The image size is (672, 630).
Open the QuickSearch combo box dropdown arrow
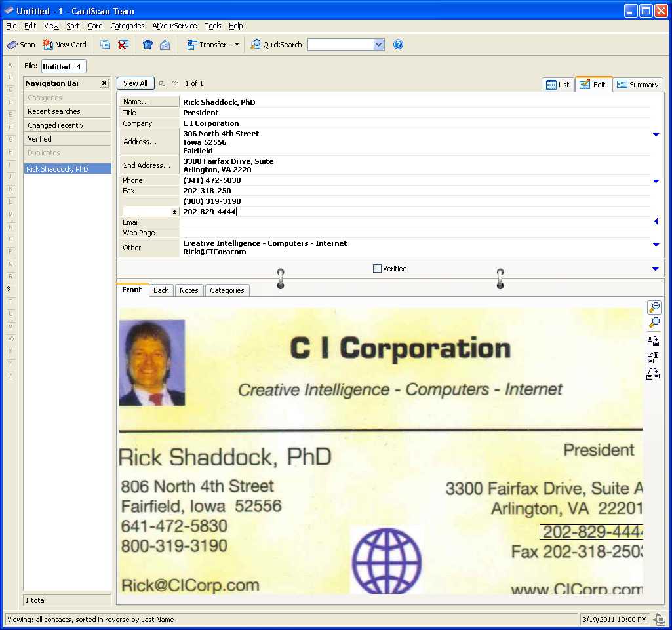pyautogui.click(x=378, y=45)
